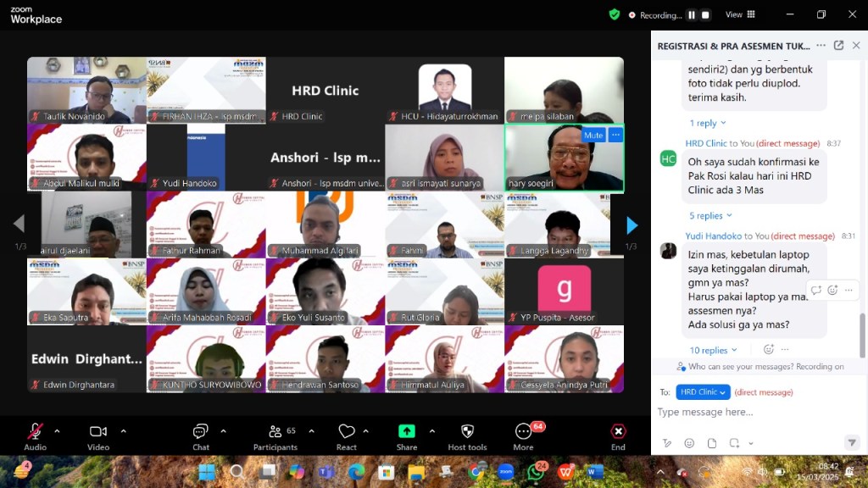Click the Type message here input field
Image resolution: width=868 pixels, height=488 pixels.
(x=746, y=413)
